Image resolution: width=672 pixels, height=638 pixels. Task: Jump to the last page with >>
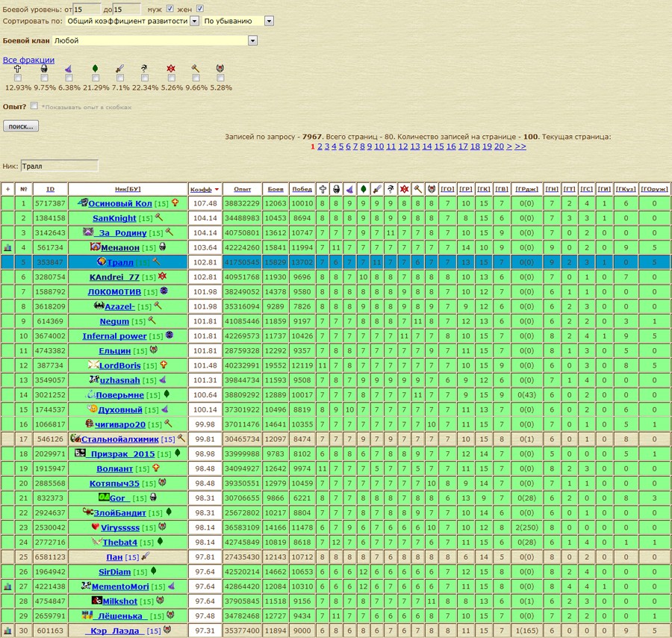[520, 146]
